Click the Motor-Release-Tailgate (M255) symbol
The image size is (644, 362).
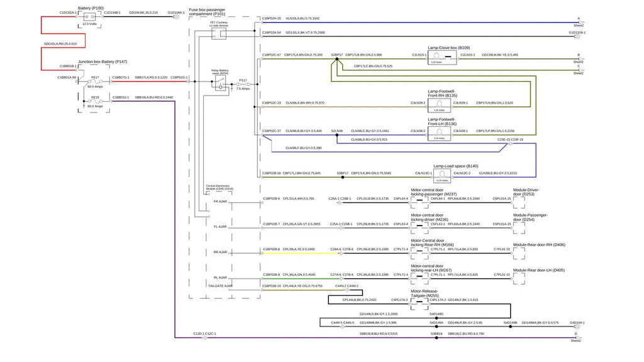point(419,304)
